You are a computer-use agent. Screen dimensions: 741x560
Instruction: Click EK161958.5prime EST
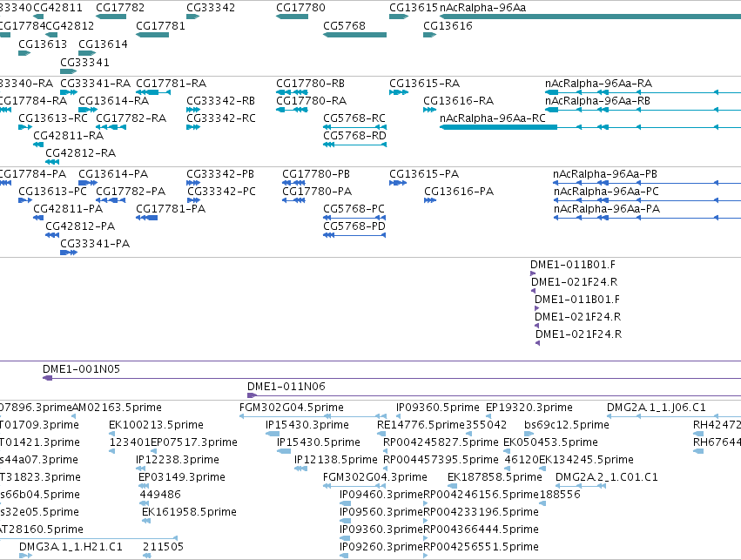189,512
